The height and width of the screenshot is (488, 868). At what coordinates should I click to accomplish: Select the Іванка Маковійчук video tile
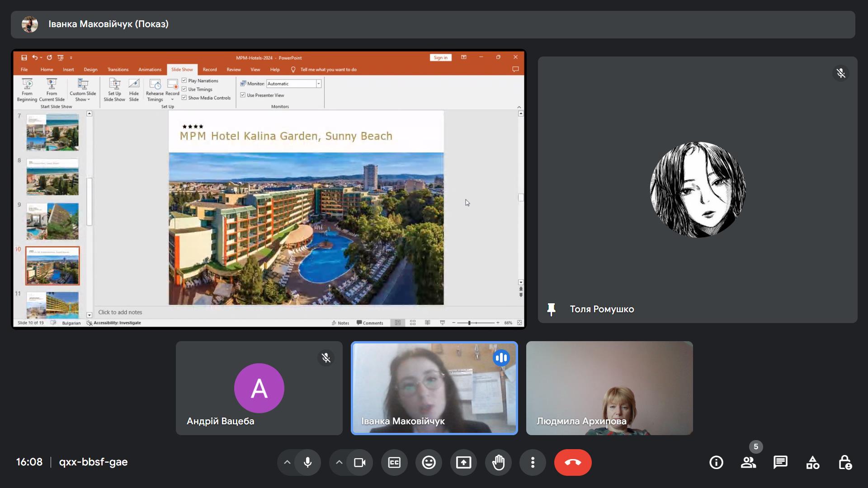click(x=434, y=388)
